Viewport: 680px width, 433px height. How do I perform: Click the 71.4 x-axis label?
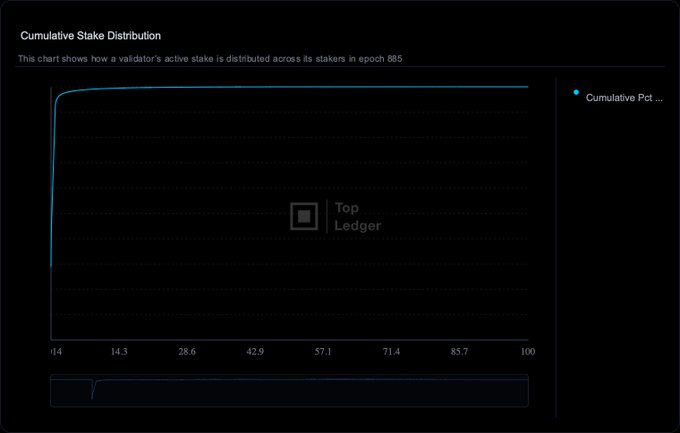coord(391,353)
